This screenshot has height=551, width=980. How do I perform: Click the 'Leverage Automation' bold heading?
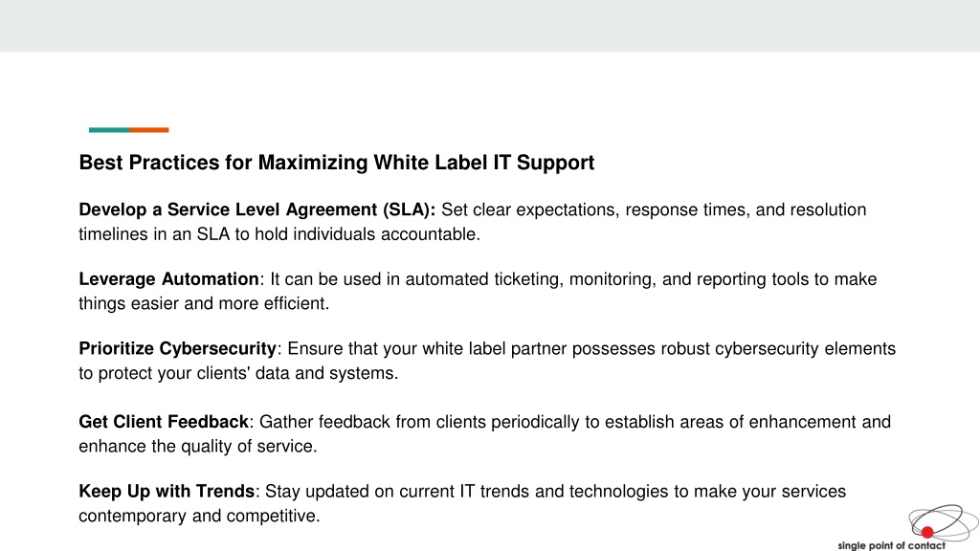[x=168, y=279]
